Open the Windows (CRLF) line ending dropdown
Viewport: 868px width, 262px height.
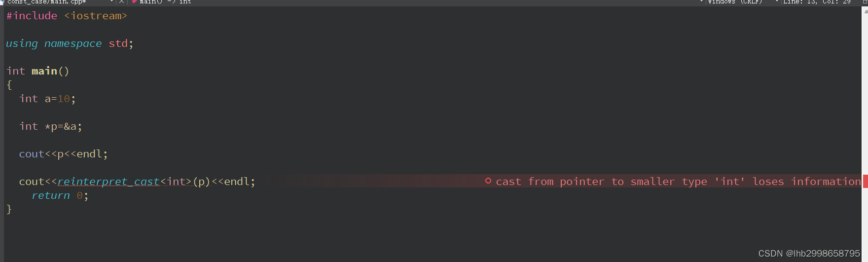735,2
